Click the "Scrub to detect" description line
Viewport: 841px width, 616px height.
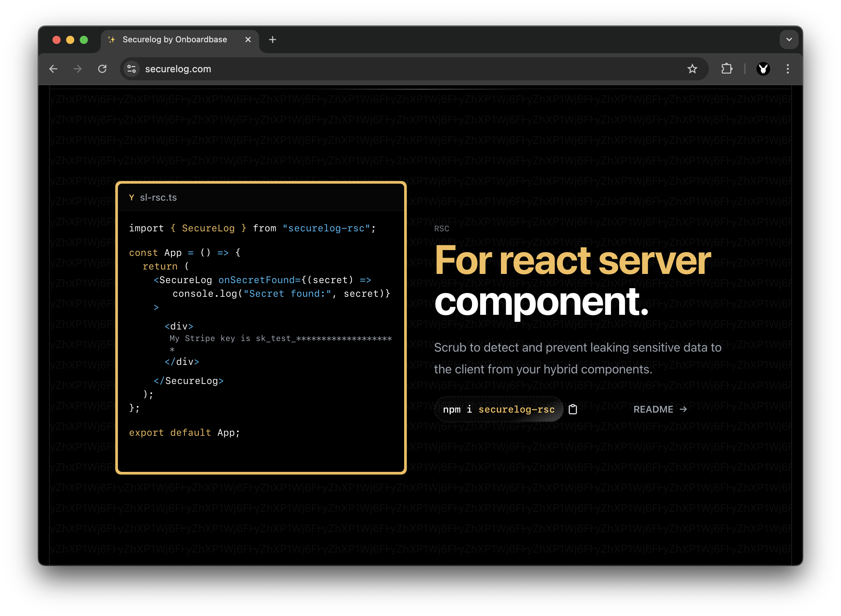point(578,348)
